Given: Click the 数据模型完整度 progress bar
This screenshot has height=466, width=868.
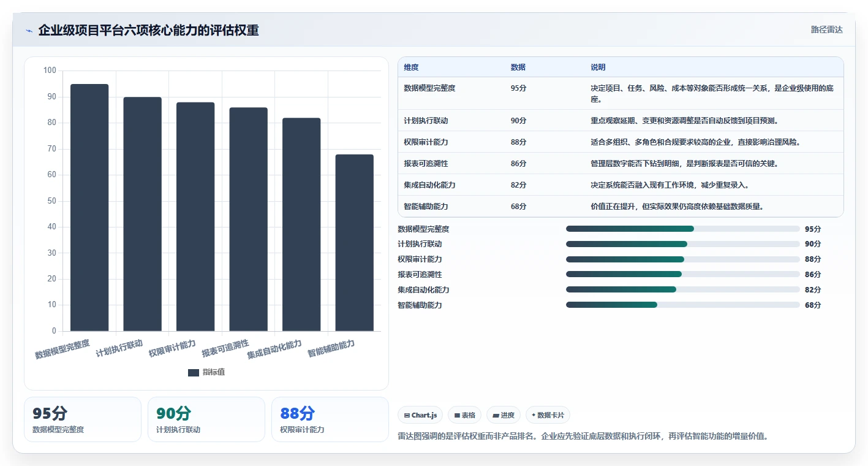Looking at the screenshot, I should click(x=683, y=229).
